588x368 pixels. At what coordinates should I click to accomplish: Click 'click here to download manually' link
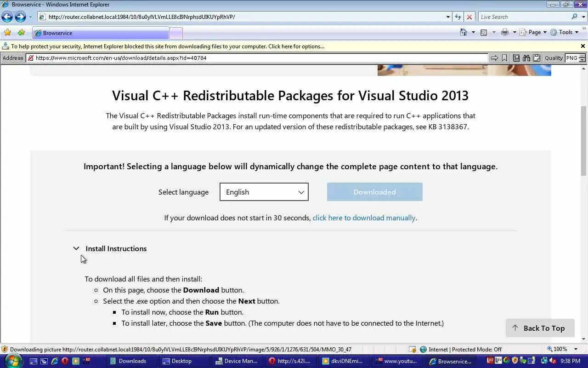point(364,218)
